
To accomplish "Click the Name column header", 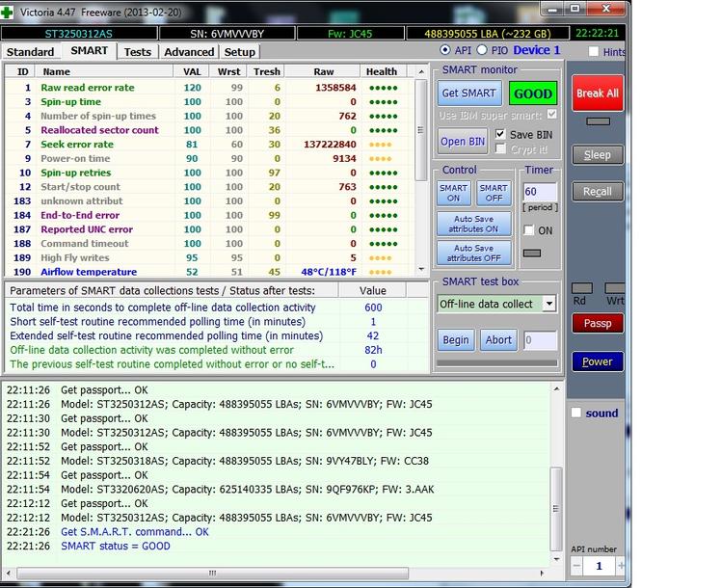I will [x=105, y=71].
